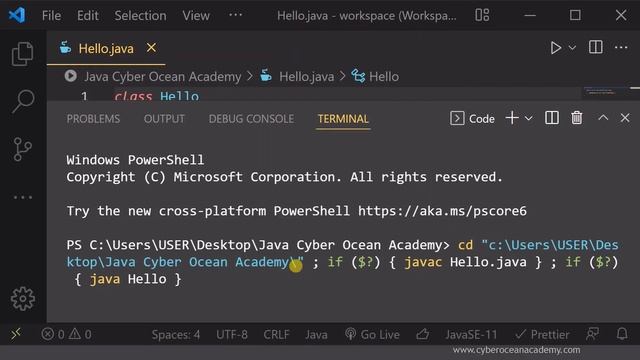Open JavaSE-11 runtime configuration
Image resolution: width=640 pixels, height=360 pixels.
471,335
